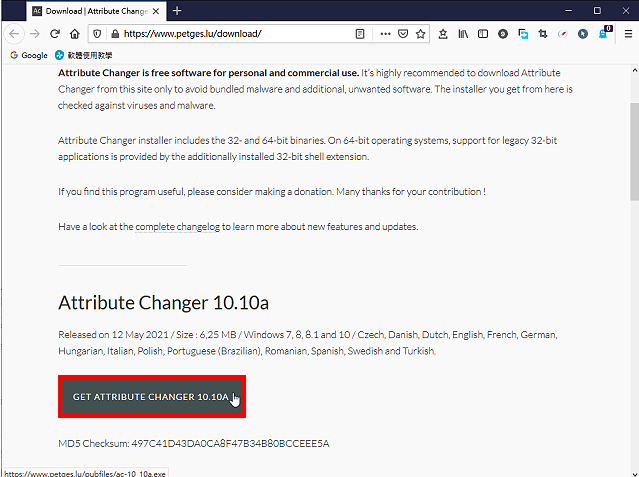
Task: Click the dark round extension icon
Action: pyautogui.click(x=503, y=34)
